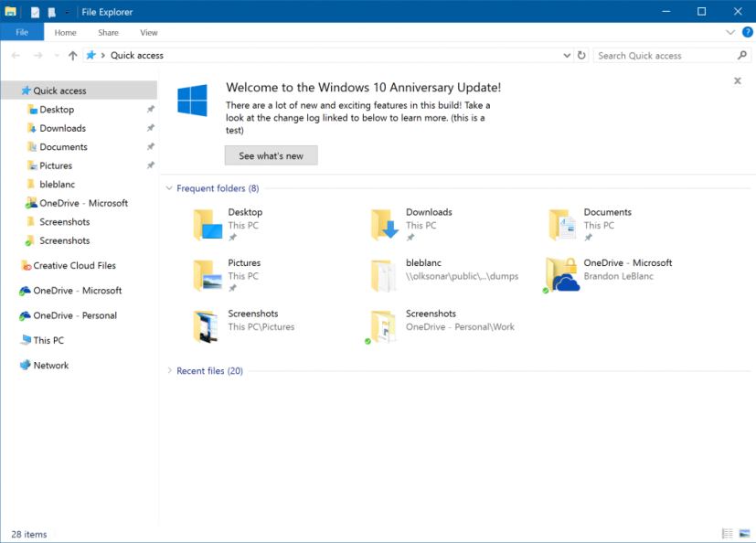Screen dimensions: 756x543
Task: Click the up arrow navigation icon
Action: (72, 55)
